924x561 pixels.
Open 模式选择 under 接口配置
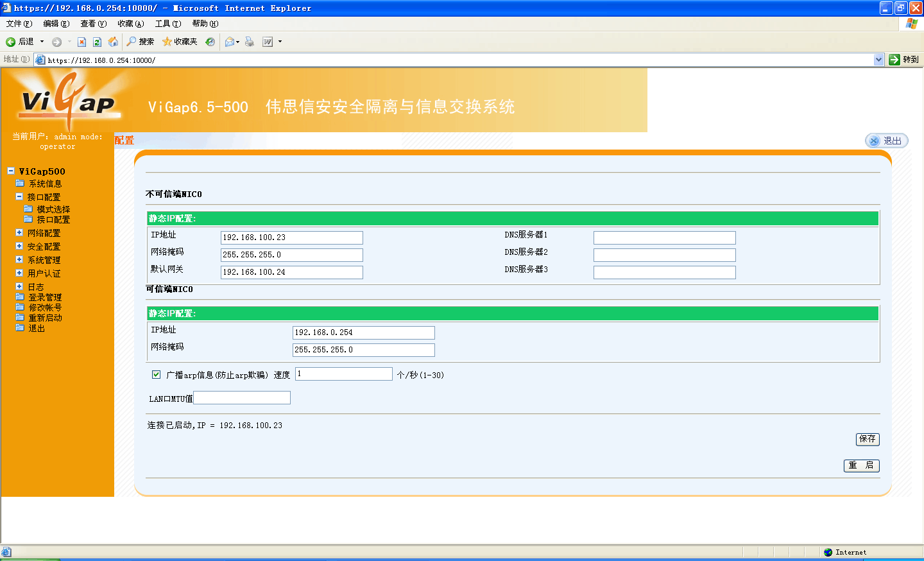(53, 209)
